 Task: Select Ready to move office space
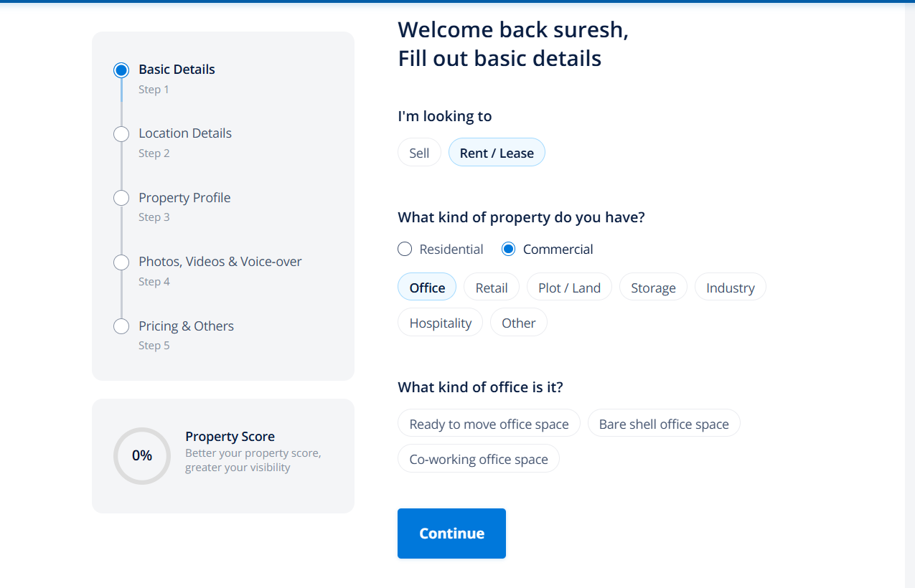click(x=489, y=424)
